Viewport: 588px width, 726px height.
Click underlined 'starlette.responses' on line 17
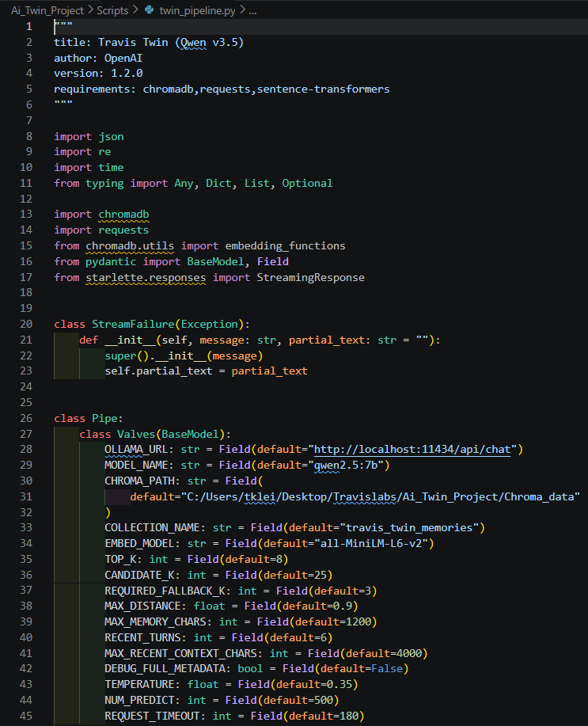146,277
